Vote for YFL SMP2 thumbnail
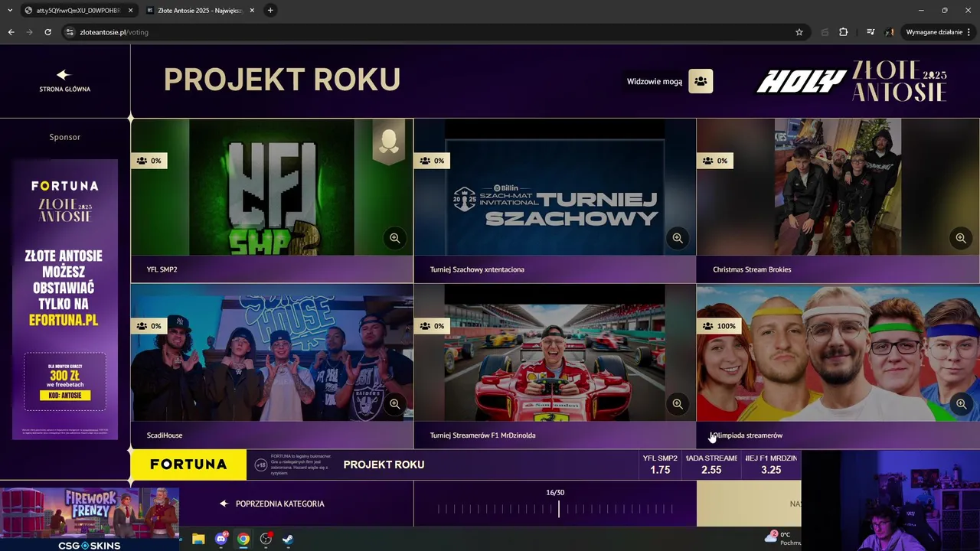 pyautogui.click(x=272, y=187)
